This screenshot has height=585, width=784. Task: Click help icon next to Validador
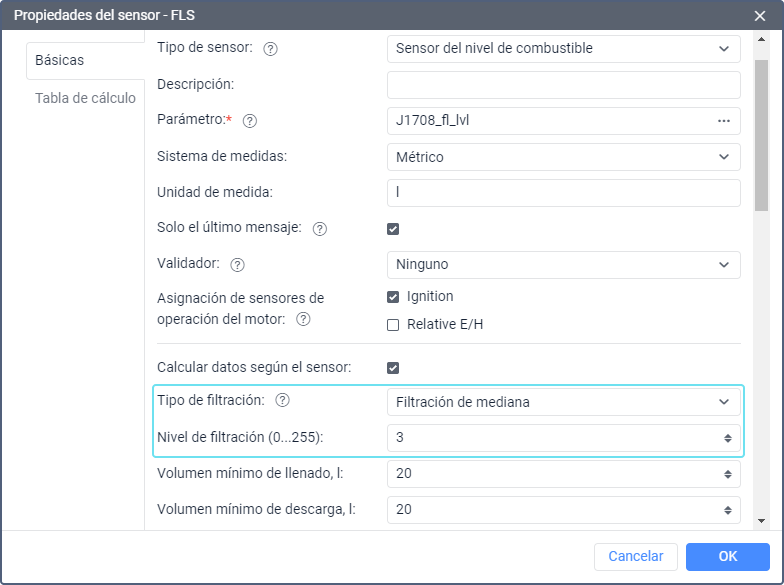tap(238, 265)
